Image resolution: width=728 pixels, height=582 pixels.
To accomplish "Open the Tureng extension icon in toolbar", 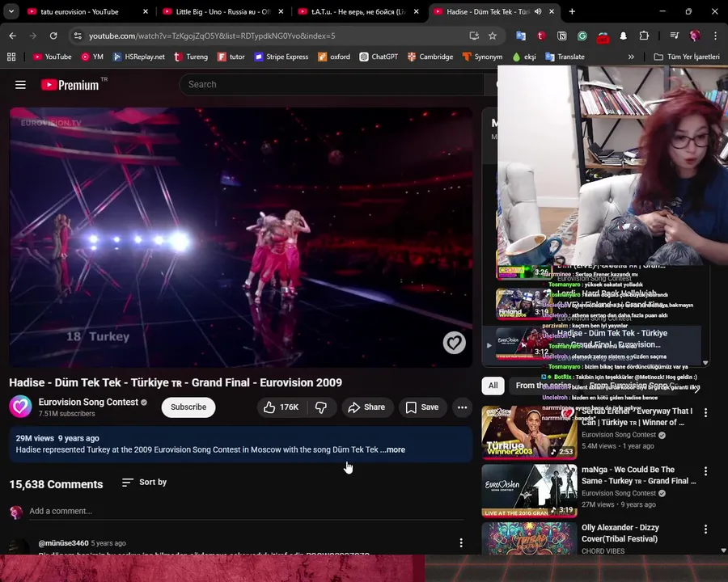I will coord(541,36).
